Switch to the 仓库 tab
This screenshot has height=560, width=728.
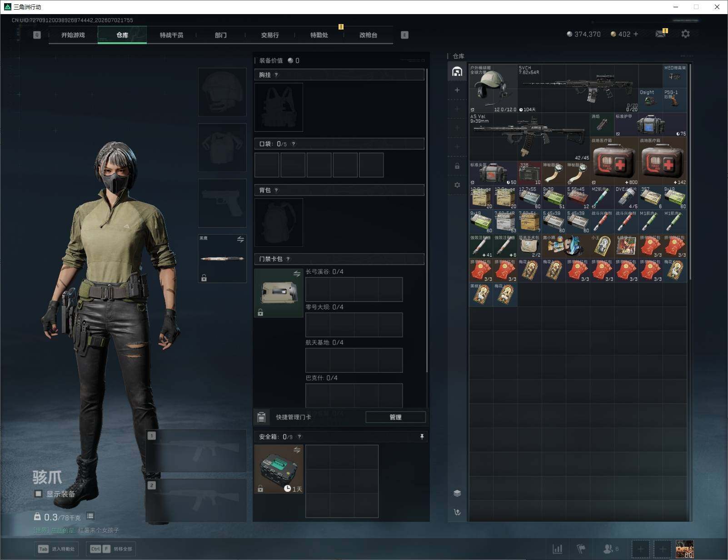point(122,35)
